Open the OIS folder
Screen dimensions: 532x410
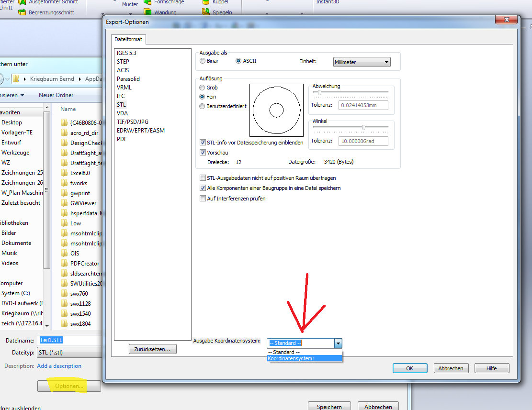[x=70, y=253]
